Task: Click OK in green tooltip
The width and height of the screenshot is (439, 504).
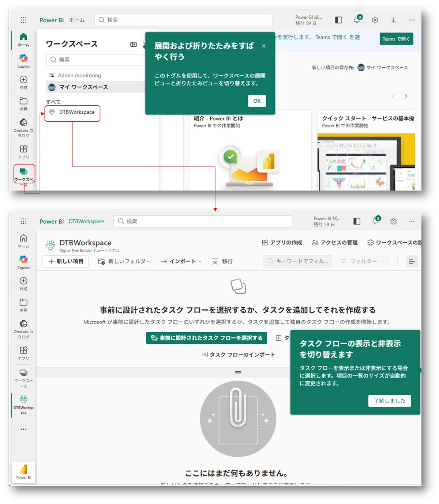Action: (257, 101)
